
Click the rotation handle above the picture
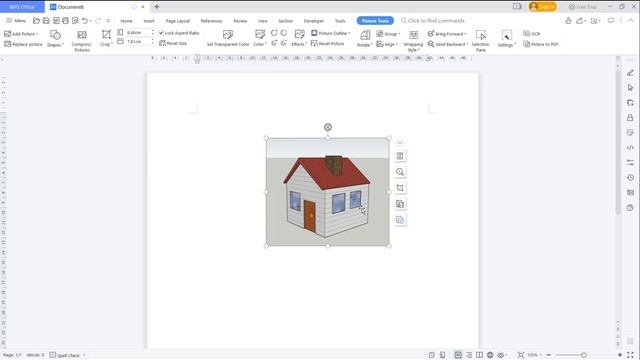[x=328, y=127]
